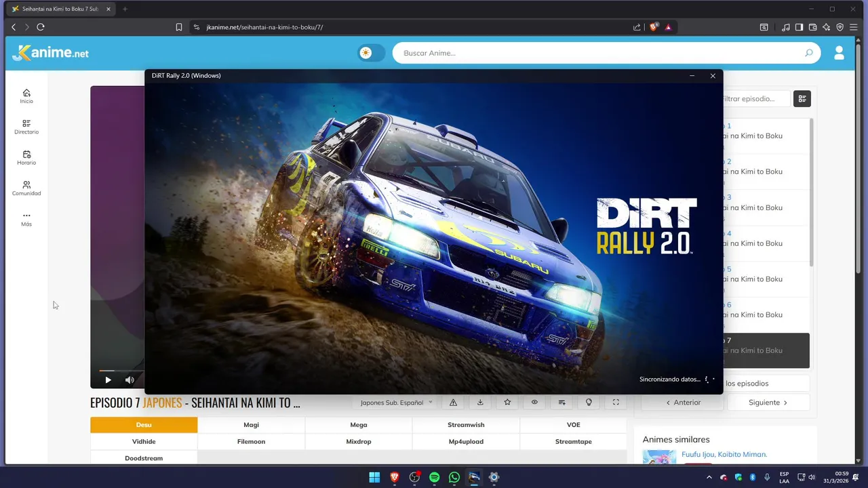Toggle the browser sidebar panel icon
Viewport: 868px width, 488px height.
(800, 27)
